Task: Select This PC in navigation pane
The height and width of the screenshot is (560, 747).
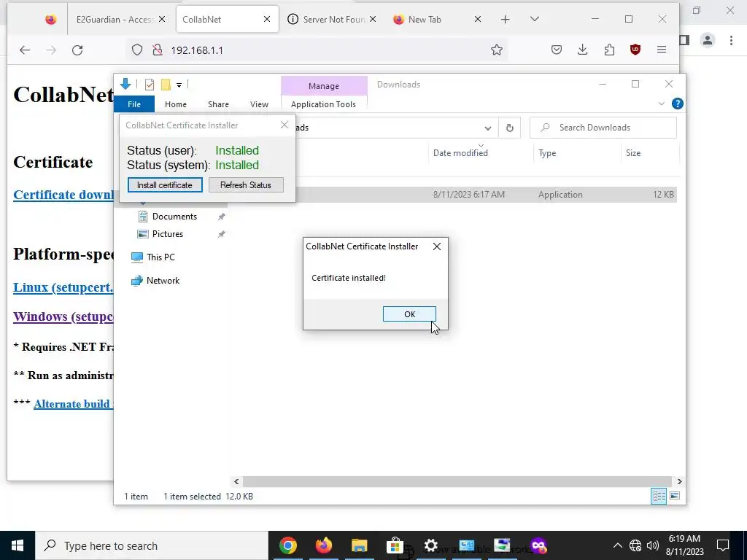Action: 160,257
